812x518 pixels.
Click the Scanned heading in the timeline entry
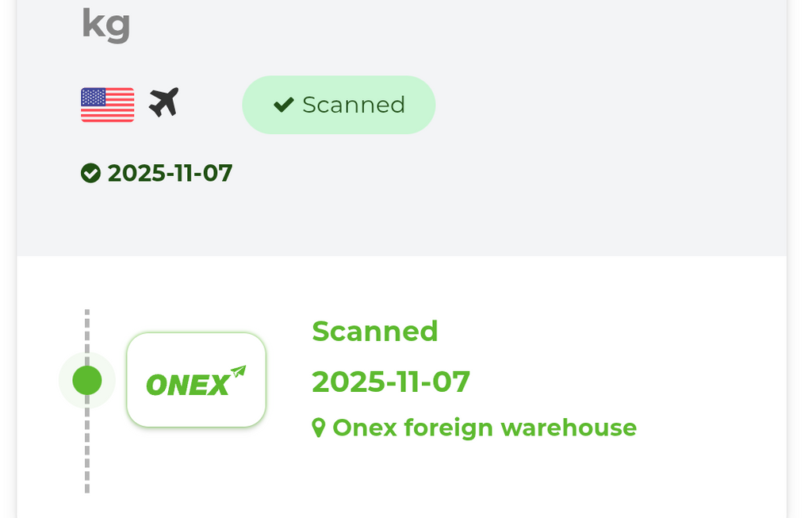point(375,331)
